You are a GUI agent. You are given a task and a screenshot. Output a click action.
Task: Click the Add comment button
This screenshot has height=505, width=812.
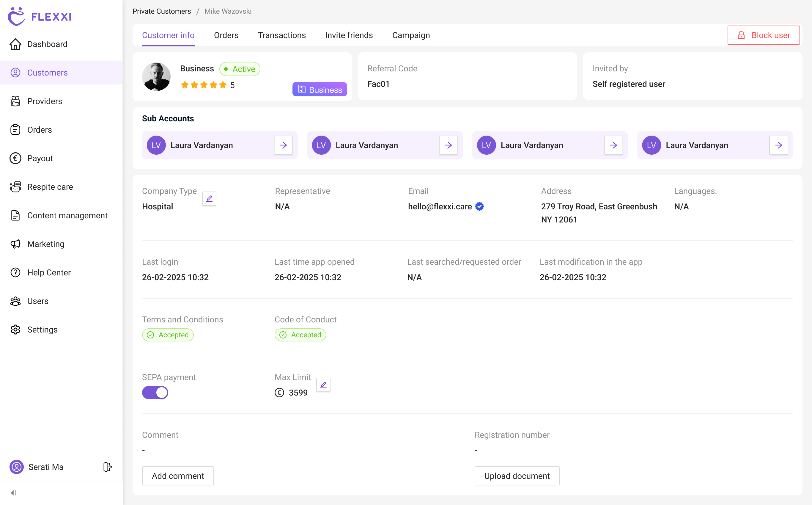(178, 476)
